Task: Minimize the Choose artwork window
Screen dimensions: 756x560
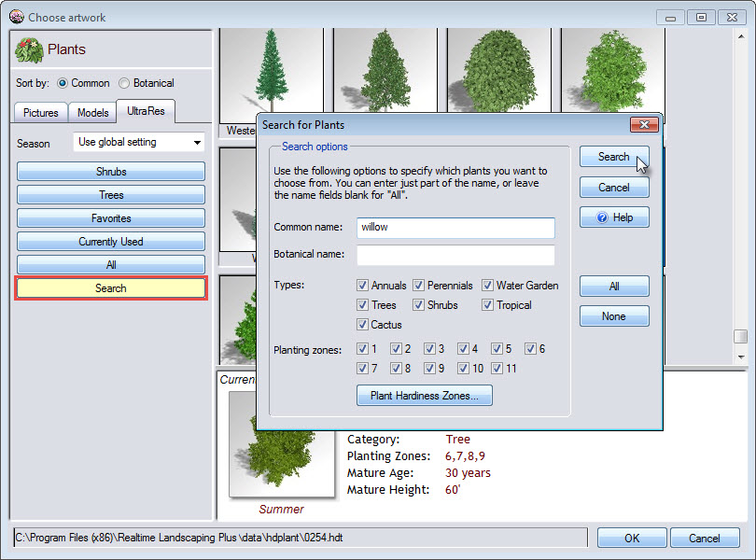Action: [670, 18]
